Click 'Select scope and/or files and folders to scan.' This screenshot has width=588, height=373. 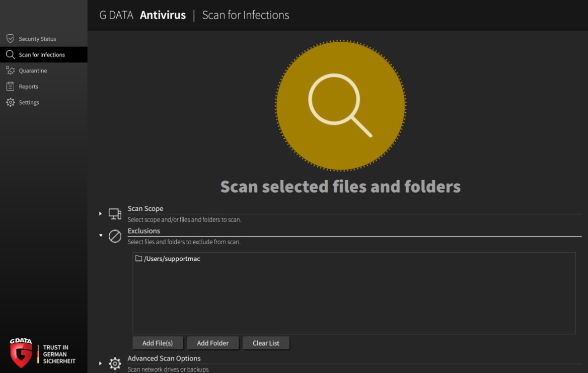coord(184,219)
